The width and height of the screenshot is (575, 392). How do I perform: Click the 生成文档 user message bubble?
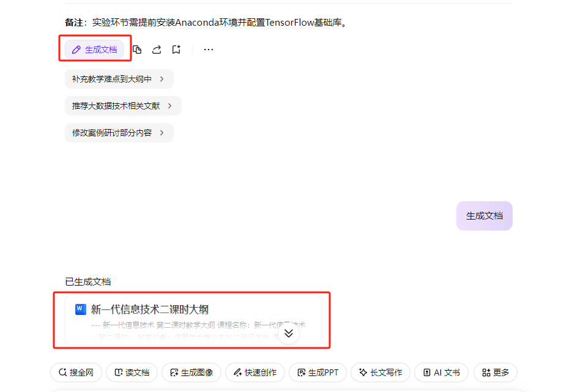[x=484, y=216]
